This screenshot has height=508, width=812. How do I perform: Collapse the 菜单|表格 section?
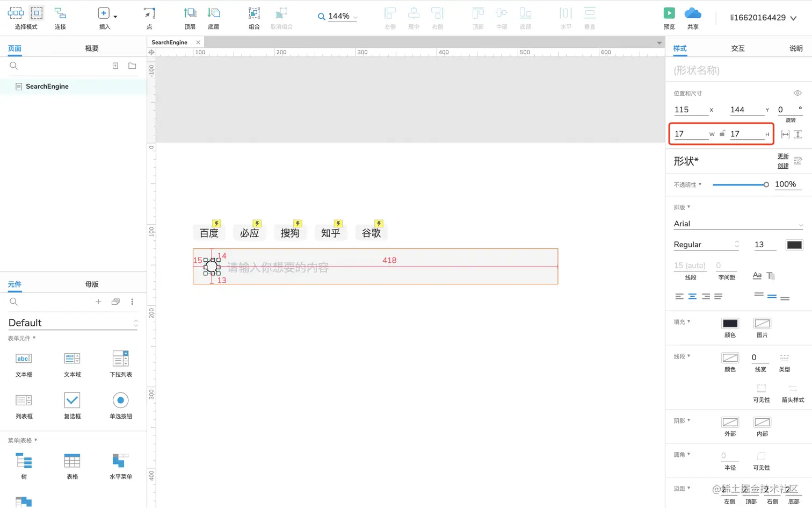click(x=23, y=440)
